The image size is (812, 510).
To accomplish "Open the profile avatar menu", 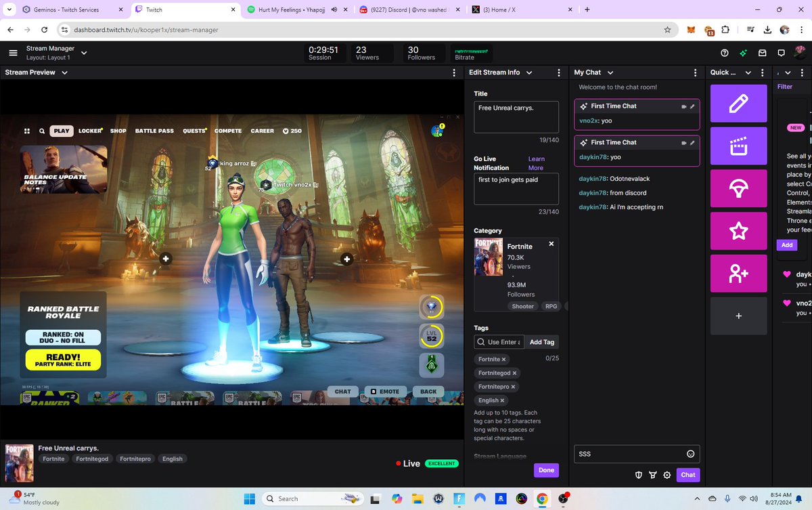I will click(800, 53).
